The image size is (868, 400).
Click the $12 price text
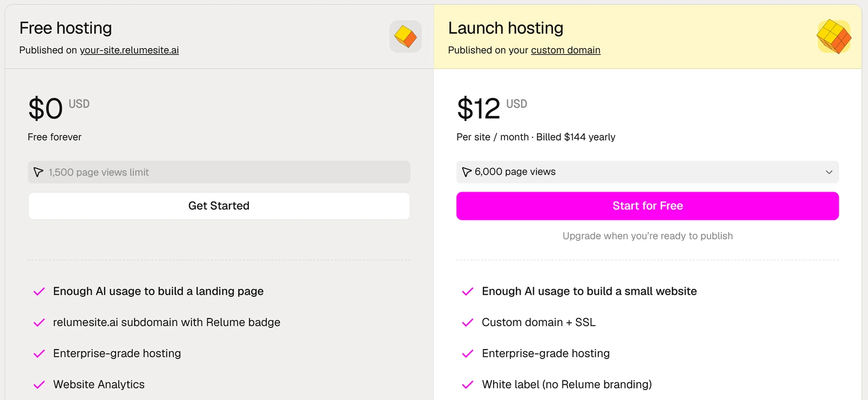478,109
